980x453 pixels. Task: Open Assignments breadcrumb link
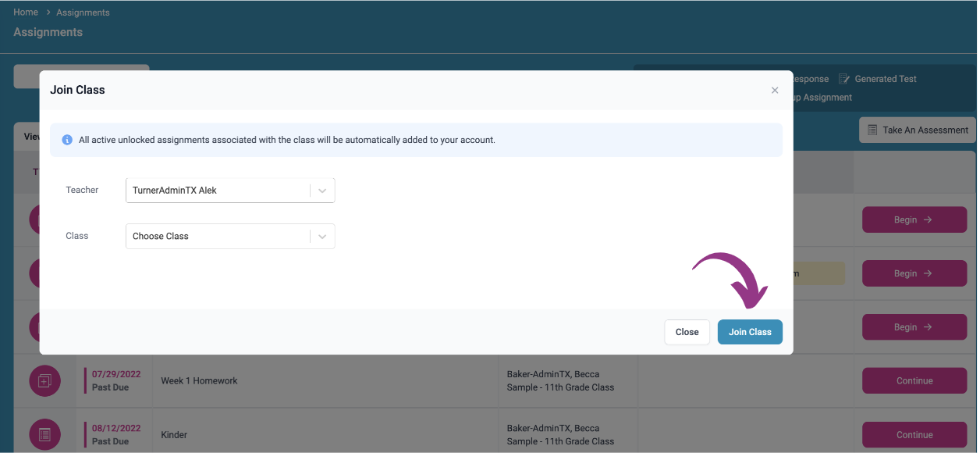(x=83, y=12)
